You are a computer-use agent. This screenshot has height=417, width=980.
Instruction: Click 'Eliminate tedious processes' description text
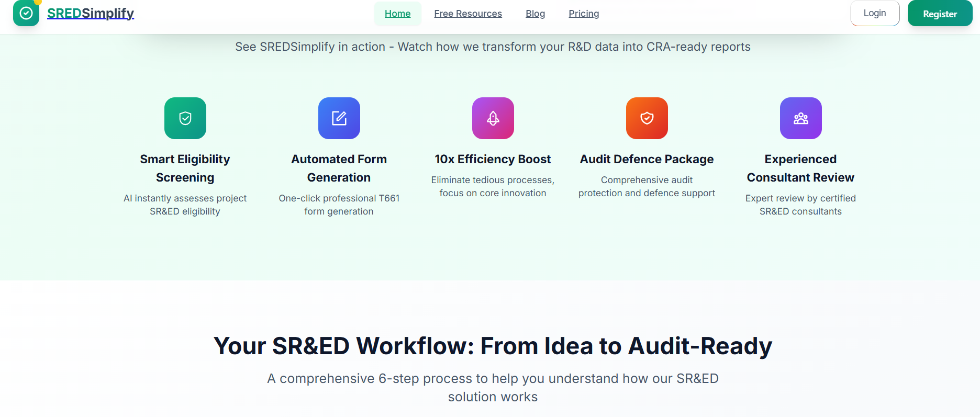coord(493,186)
